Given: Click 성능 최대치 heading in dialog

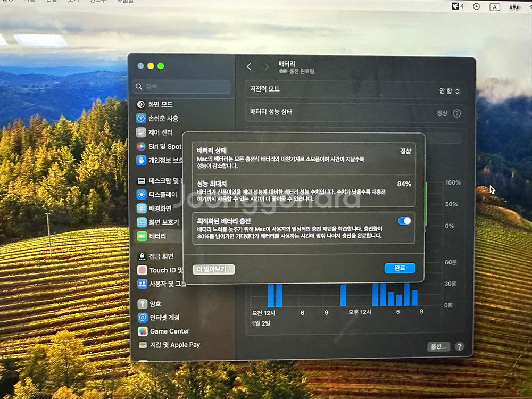Looking at the screenshot, I should (x=212, y=184).
